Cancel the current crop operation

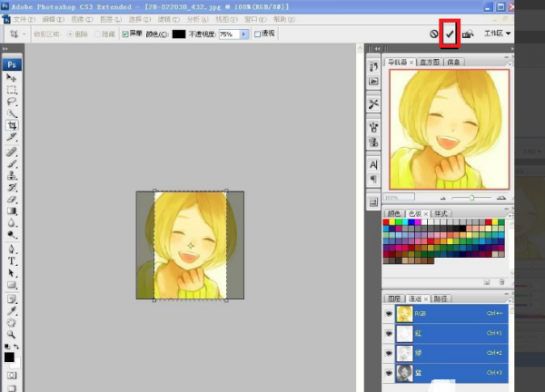(x=434, y=34)
